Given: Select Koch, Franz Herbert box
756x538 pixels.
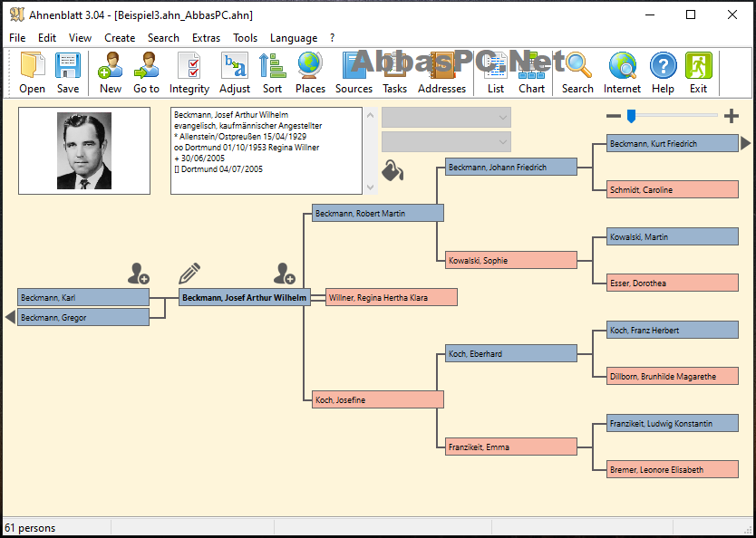Looking at the screenshot, I should point(673,330).
